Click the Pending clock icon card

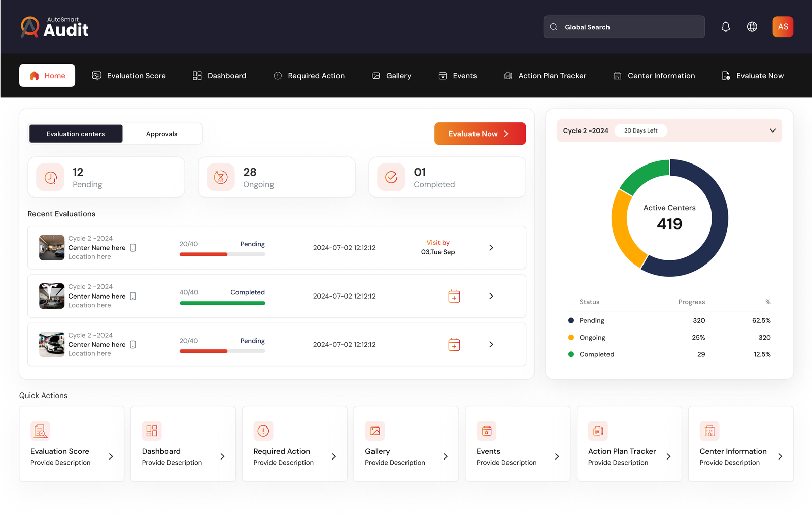[51, 177]
